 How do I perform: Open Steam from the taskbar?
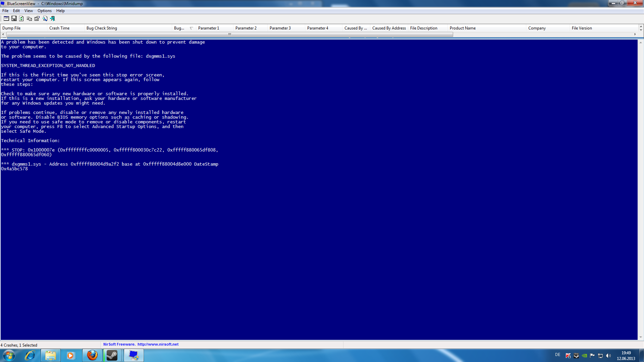[x=112, y=355]
